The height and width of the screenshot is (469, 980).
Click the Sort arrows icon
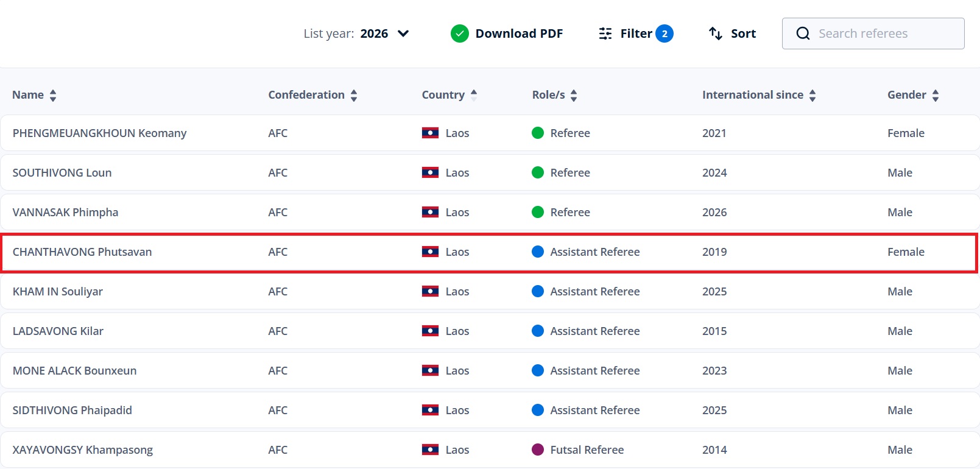(x=716, y=33)
